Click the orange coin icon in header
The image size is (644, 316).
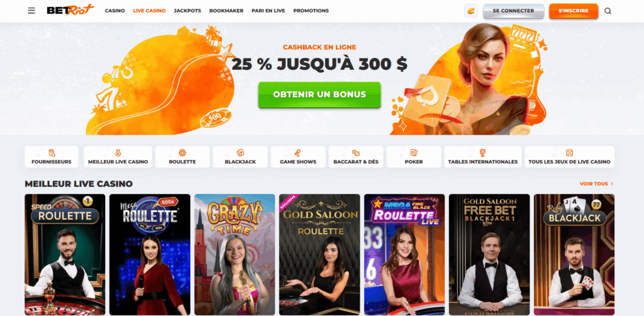pyautogui.click(x=471, y=11)
